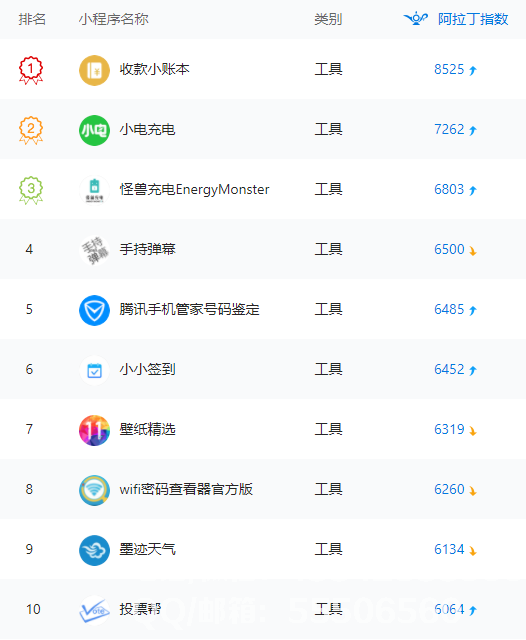Click the green 小电充电 logo
This screenshot has height=640, width=526.
[94, 130]
